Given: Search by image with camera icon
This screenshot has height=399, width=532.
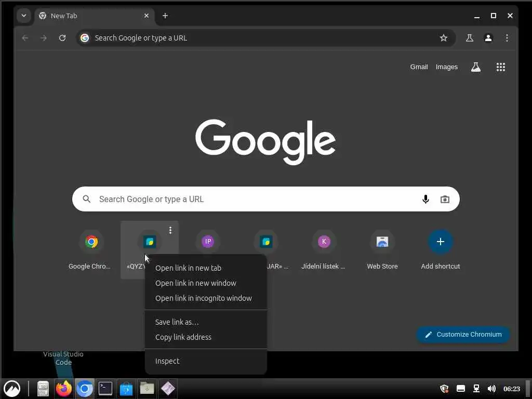Looking at the screenshot, I should point(445,199).
